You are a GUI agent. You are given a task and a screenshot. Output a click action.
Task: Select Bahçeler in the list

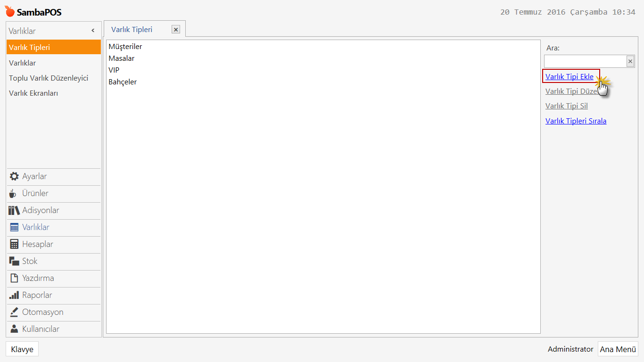tap(123, 82)
